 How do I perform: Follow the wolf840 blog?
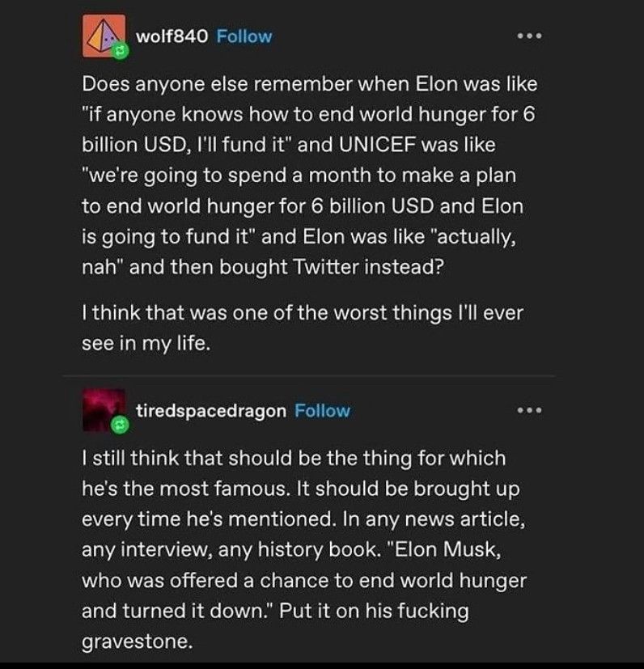244,36
